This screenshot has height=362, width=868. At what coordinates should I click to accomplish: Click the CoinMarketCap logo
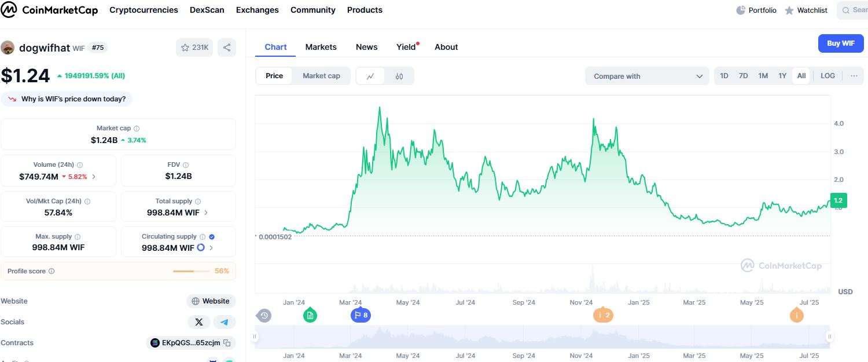coord(50,10)
